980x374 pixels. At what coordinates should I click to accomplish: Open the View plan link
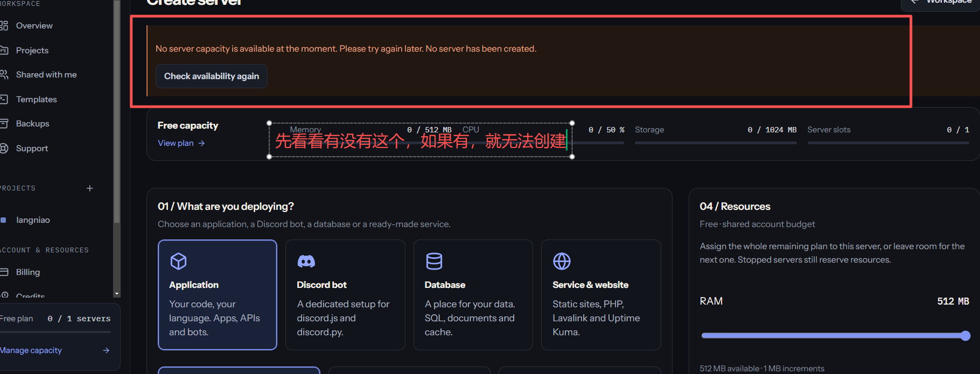pyautogui.click(x=181, y=143)
